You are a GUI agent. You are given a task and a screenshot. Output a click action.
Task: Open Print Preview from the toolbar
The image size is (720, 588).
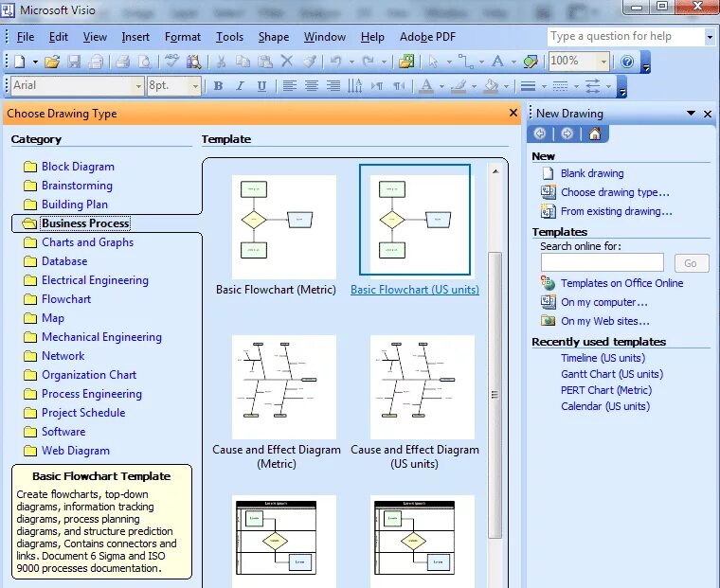point(145,61)
